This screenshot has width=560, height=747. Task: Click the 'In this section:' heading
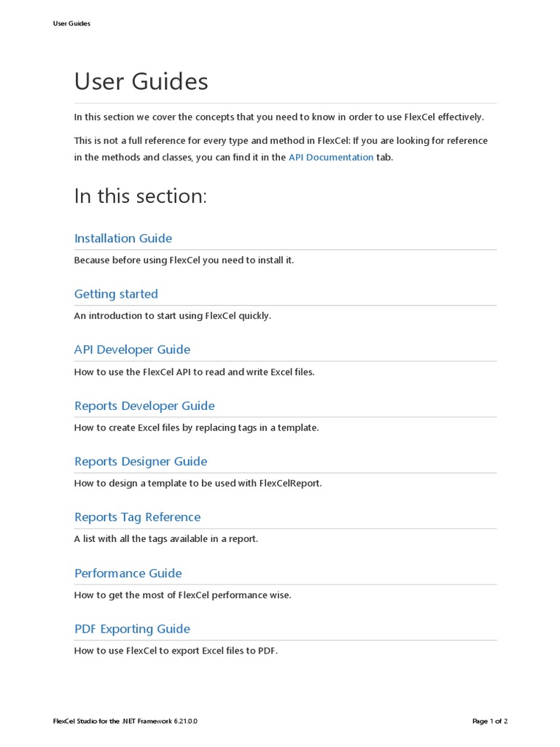pyautogui.click(x=141, y=196)
